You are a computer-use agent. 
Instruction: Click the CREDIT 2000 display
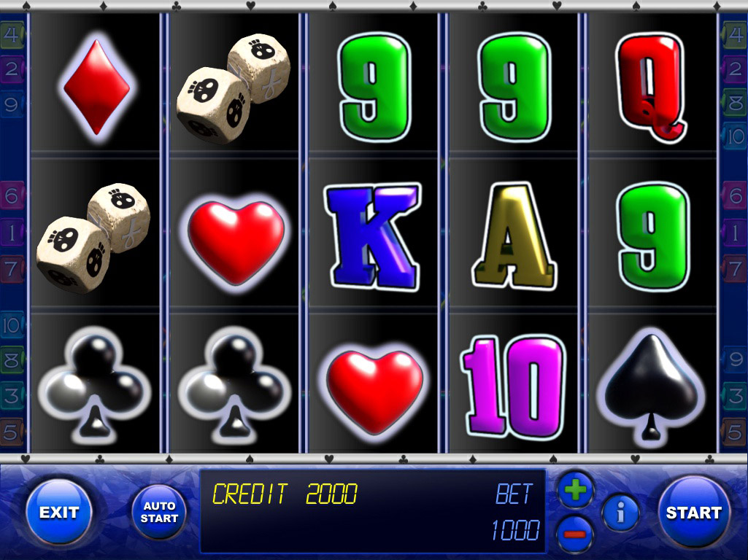click(285, 494)
